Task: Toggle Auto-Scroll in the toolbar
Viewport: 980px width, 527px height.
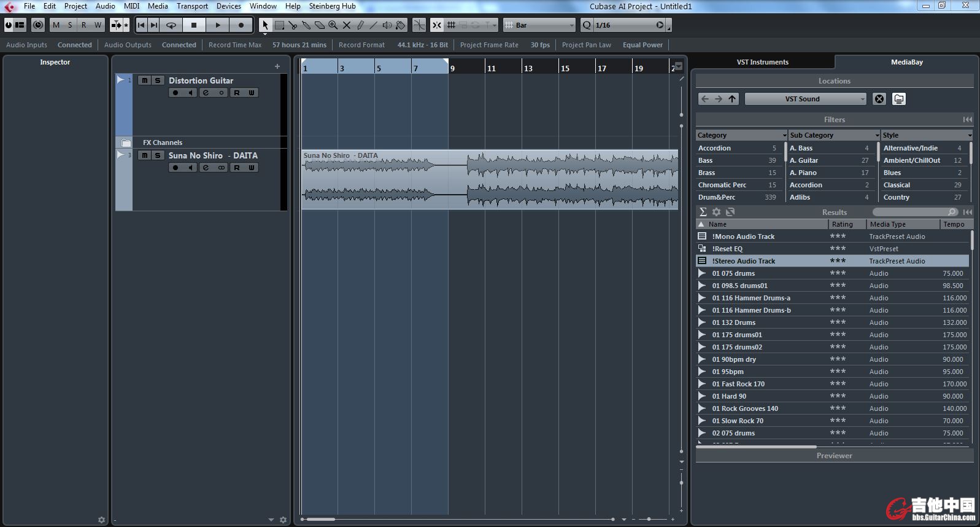Action: coord(116,25)
